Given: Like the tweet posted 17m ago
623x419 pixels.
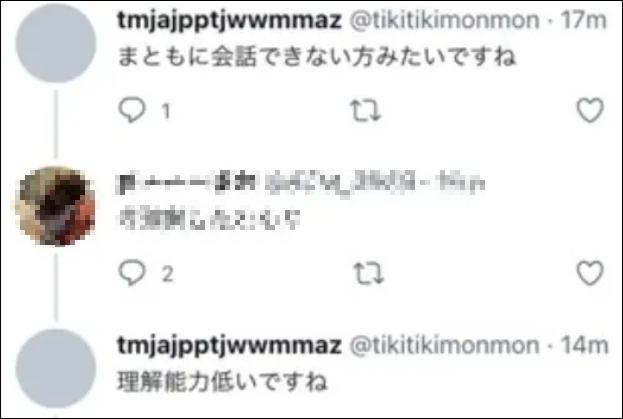Looking at the screenshot, I should point(590,110).
